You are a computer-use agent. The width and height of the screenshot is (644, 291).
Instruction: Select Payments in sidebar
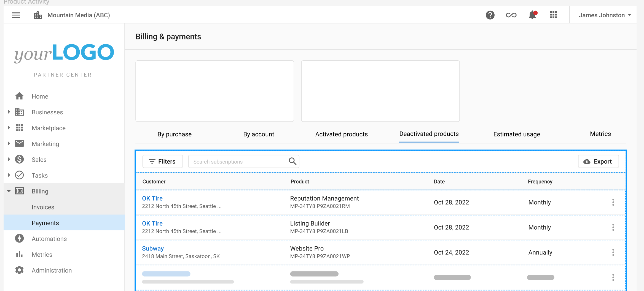tap(64, 223)
